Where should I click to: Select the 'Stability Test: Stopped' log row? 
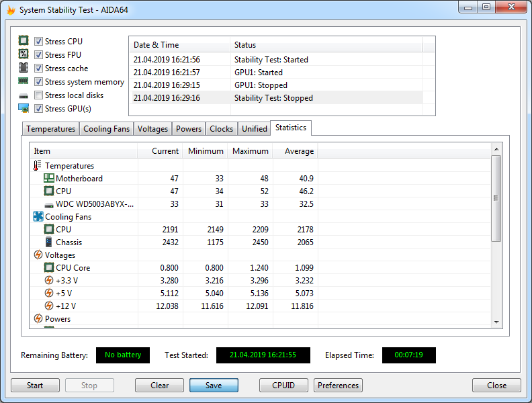coord(277,97)
